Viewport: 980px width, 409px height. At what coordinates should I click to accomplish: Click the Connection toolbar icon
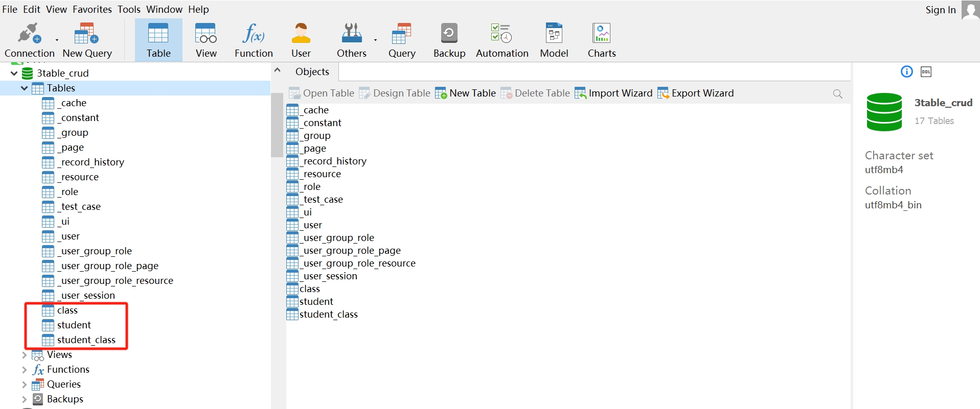coord(29,34)
